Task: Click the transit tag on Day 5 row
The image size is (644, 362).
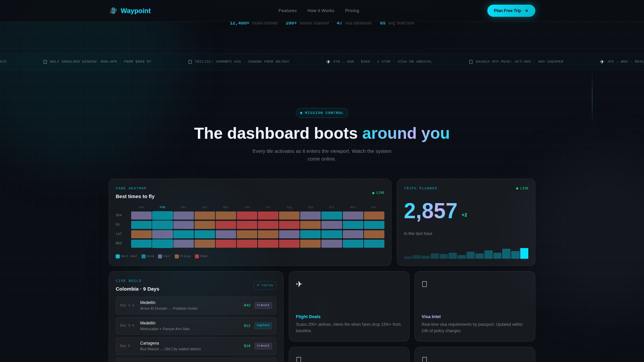Action: point(263,346)
